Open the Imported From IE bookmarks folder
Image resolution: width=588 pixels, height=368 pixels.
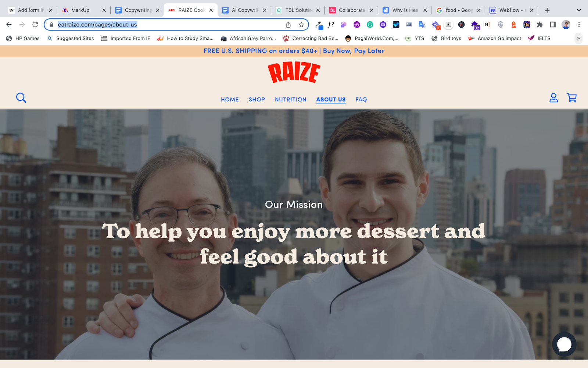click(126, 38)
